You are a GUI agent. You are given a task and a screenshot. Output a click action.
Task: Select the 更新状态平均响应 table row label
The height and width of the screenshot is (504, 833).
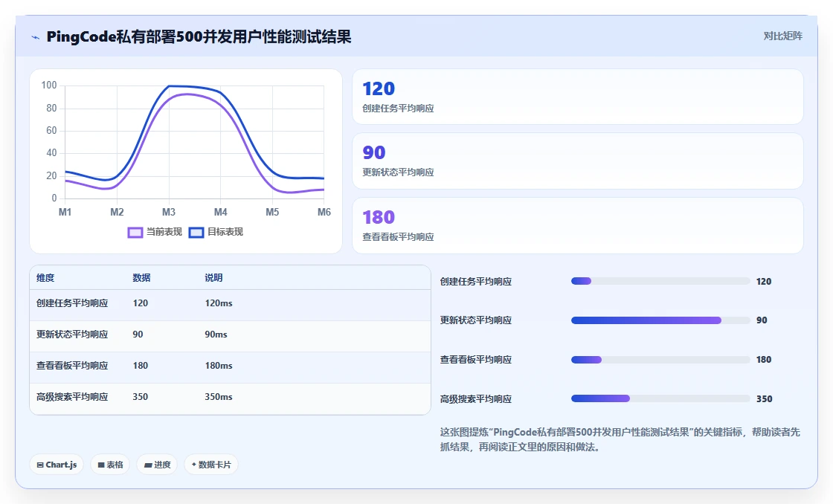tap(72, 335)
